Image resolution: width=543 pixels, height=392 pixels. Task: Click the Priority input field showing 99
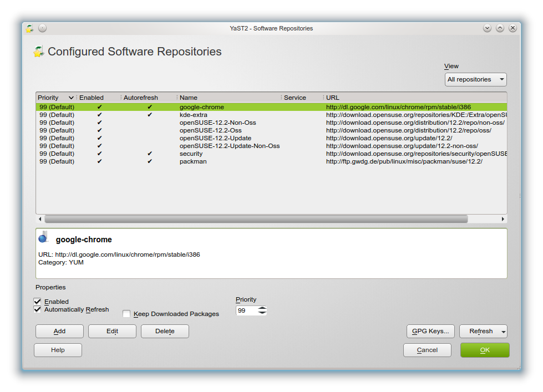tap(247, 310)
